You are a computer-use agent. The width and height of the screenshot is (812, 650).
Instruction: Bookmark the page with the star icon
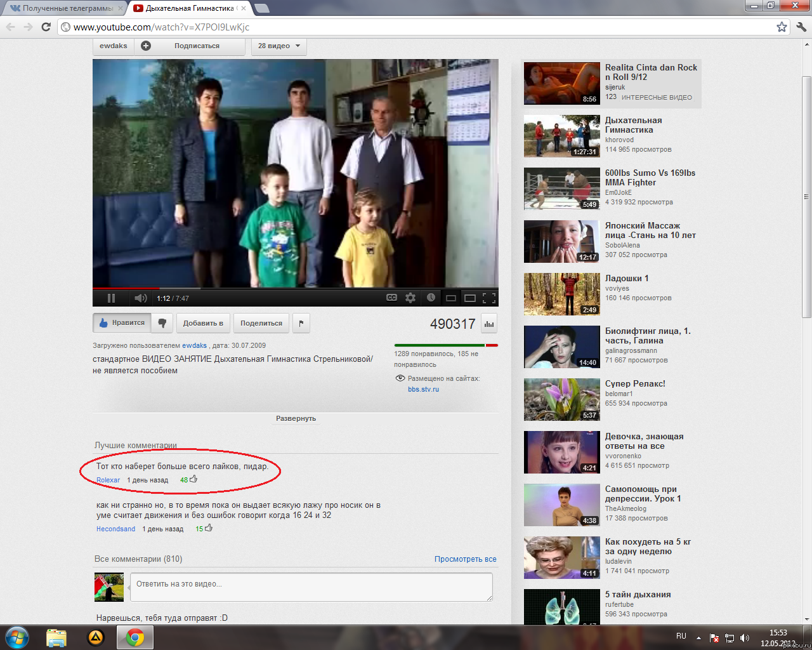click(x=782, y=27)
